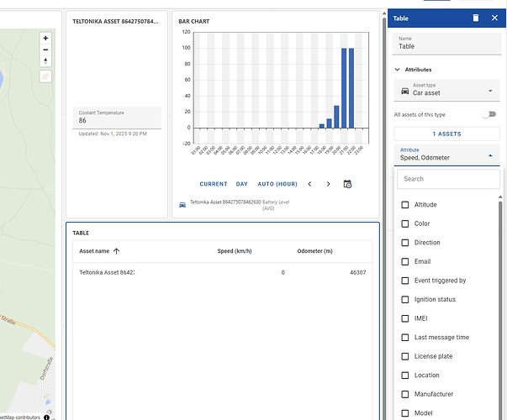The image size is (507, 420).
Task: Zoom out on the map
Action: tap(45, 50)
